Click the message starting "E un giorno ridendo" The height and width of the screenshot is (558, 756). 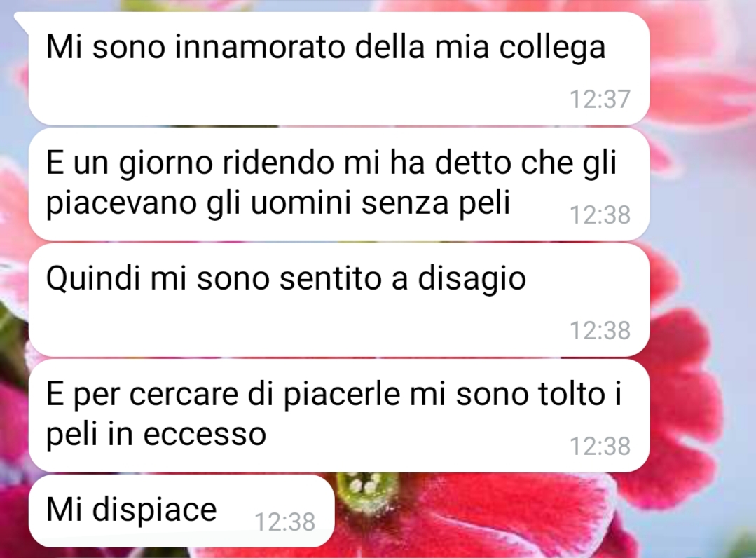tap(339, 184)
